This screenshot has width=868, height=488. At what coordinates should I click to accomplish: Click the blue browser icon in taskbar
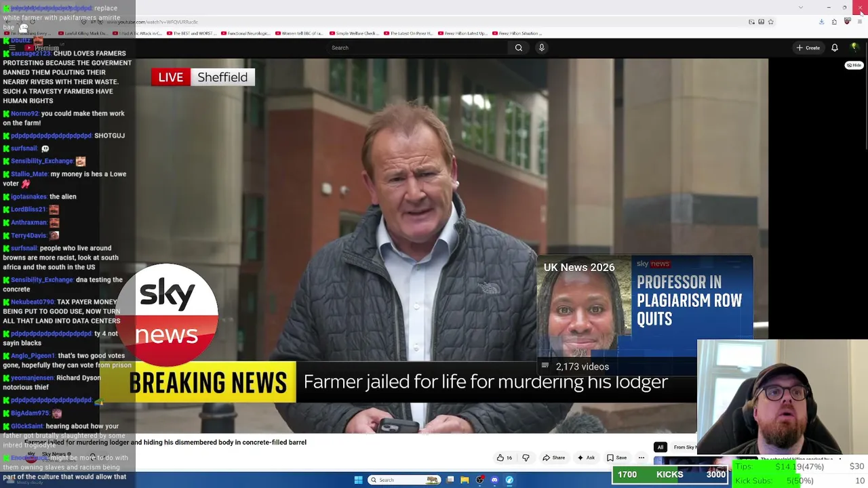click(509, 480)
